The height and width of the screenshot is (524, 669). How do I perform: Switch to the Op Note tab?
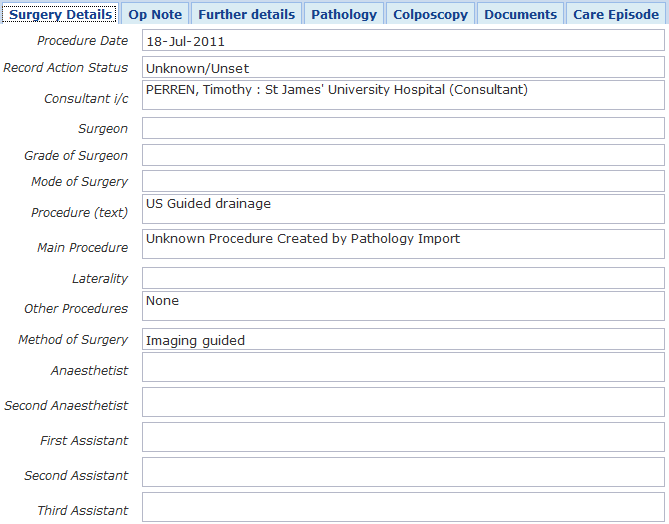pyautogui.click(x=155, y=14)
